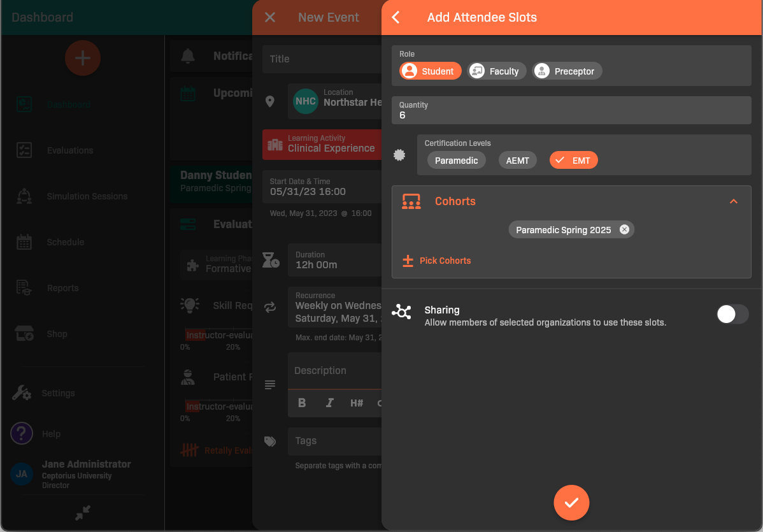
Task: Collapse the Cohorts section chevron
Action: point(733,201)
